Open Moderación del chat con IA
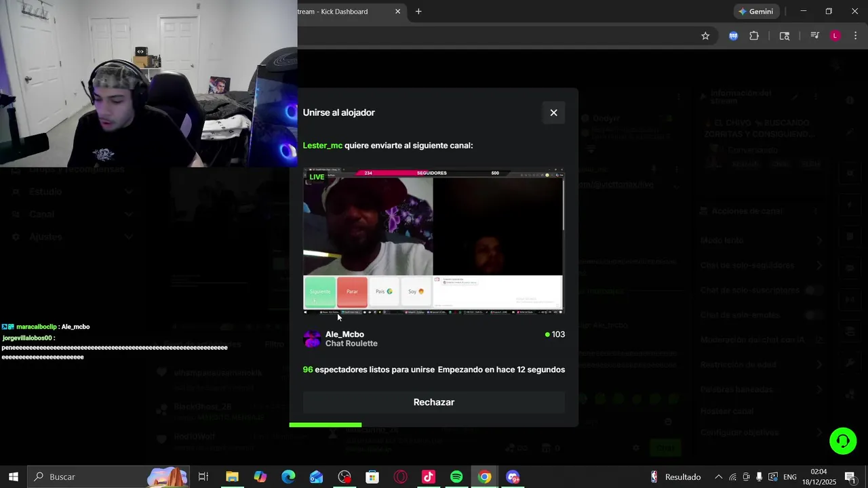The height and width of the screenshot is (488, 868). 762,340
